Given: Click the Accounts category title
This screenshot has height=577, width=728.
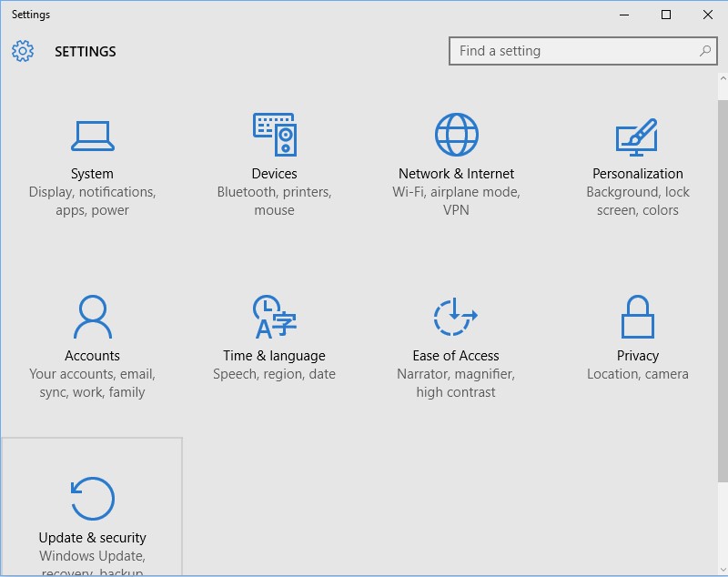Looking at the screenshot, I should [92, 356].
